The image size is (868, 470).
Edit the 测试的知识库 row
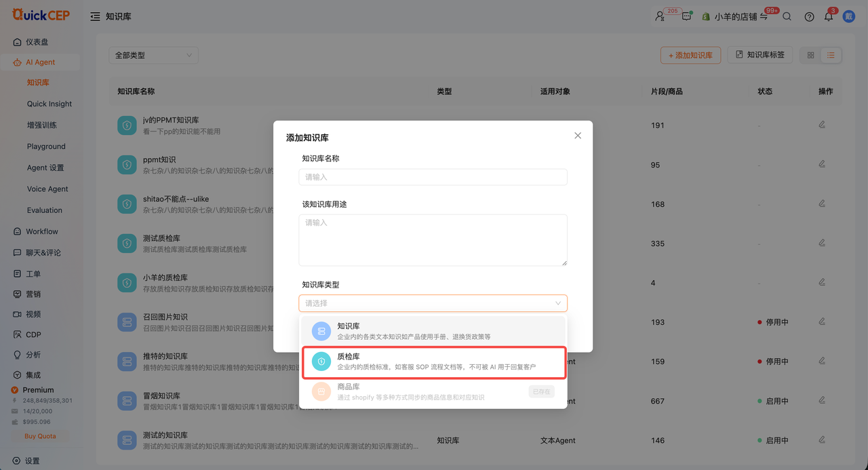pos(822,439)
